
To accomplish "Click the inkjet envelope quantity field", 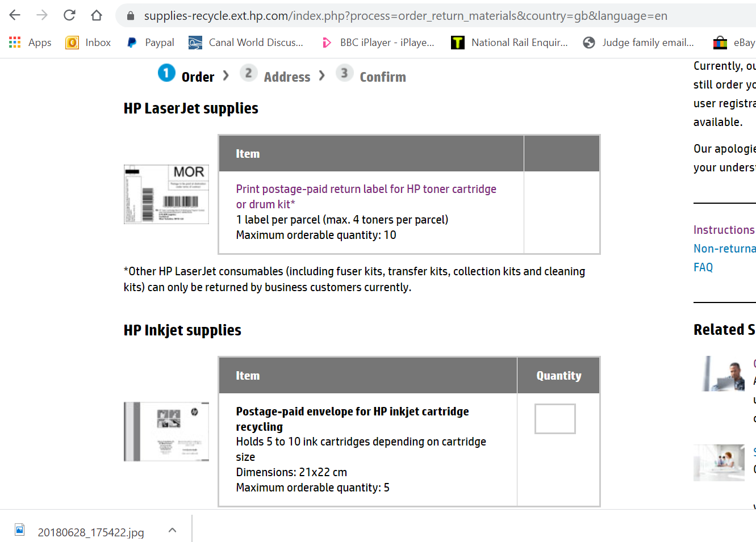I will 555,419.
